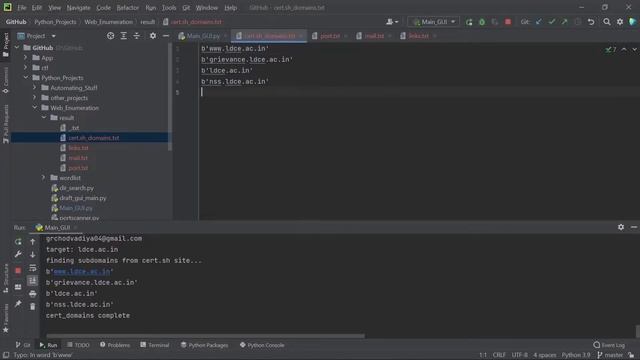Image resolution: width=640 pixels, height=360 pixels.
Task: Click the typo count inspection widget
Action: coord(611,49)
